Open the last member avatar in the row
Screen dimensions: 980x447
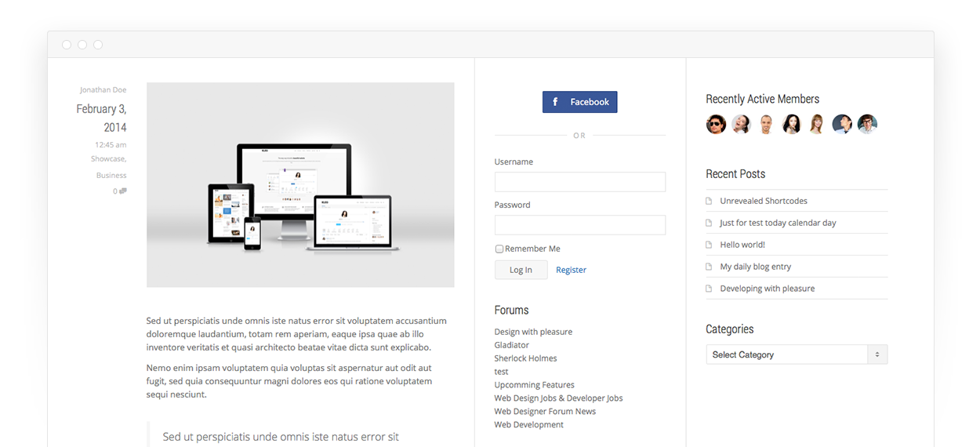866,124
